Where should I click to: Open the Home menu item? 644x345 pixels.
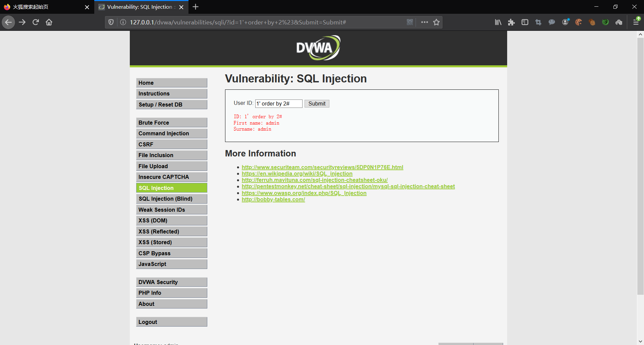pyautogui.click(x=172, y=83)
